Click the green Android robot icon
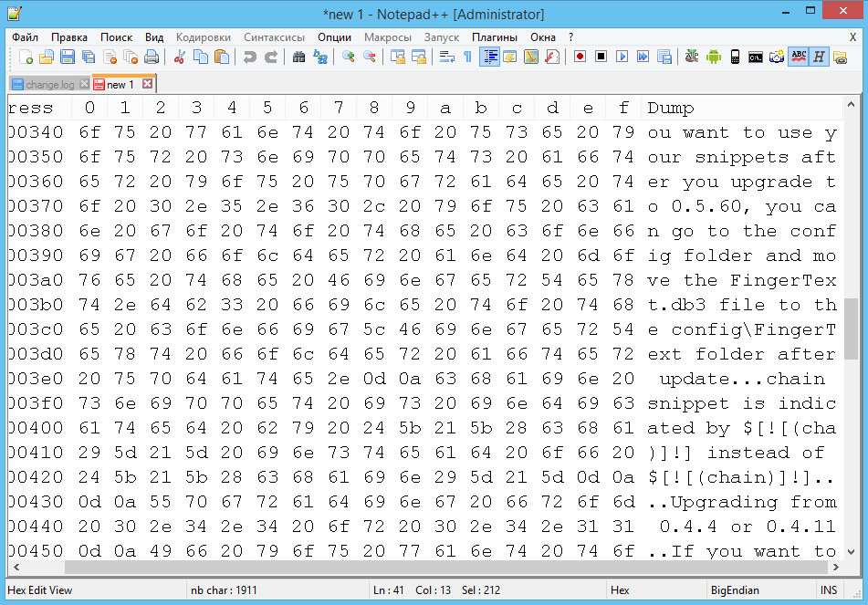 pyautogui.click(x=714, y=57)
